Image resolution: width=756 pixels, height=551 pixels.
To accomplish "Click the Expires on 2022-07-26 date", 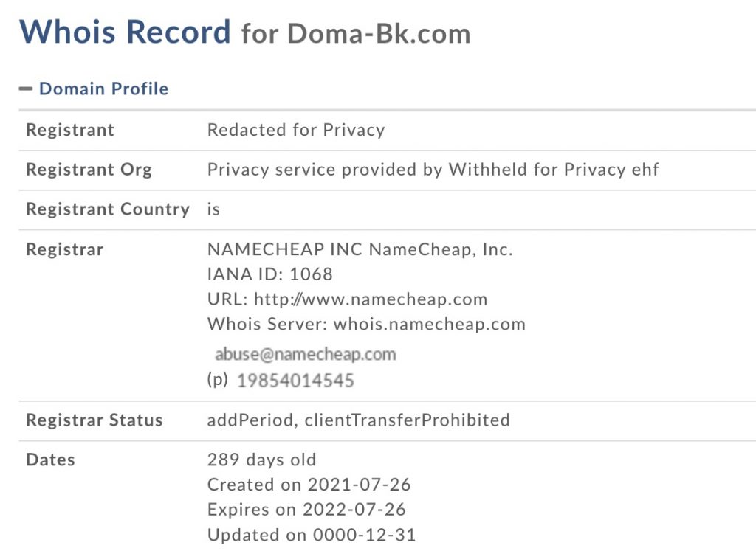I will [x=306, y=509].
